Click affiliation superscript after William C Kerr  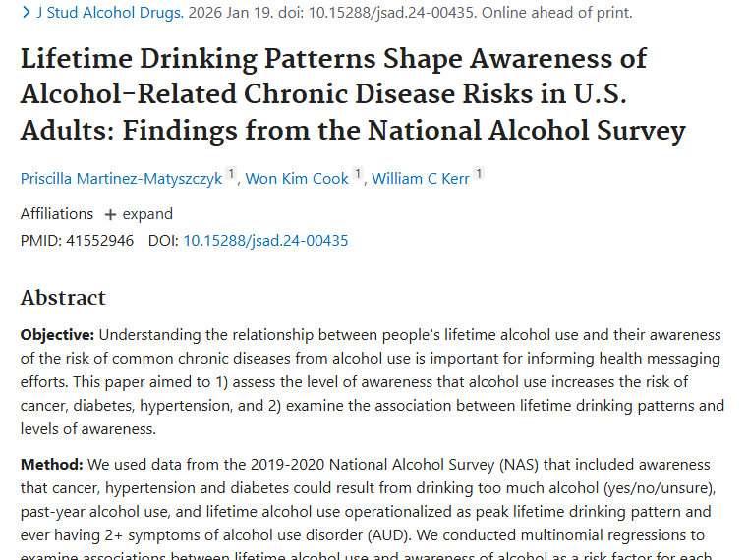pyautogui.click(x=479, y=175)
